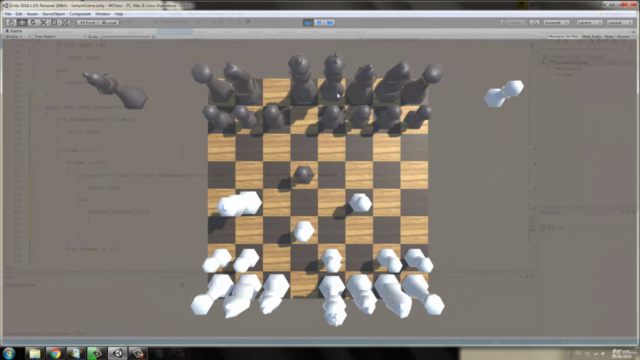Open the Help menu
Screen dimensions: 640x360
tap(119, 14)
